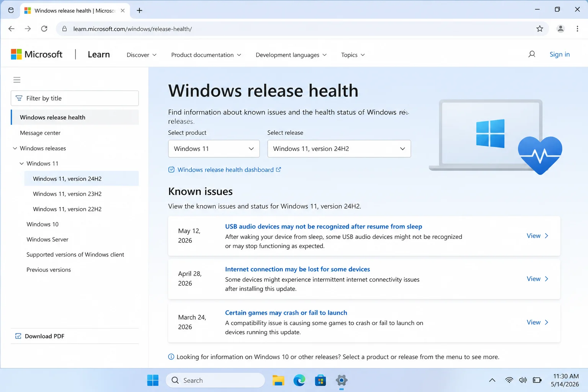Image resolution: width=588 pixels, height=392 pixels.
Task: Open Microsoft Store from the taskbar
Action: click(320, 380)
